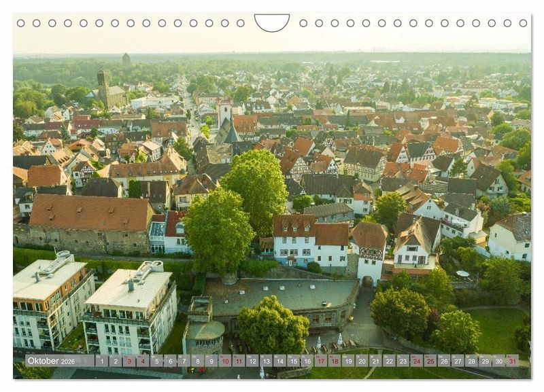This screenshot has width=544, height=392.
Task: Select red-marked day 18
Action: (x=334, y=361)
